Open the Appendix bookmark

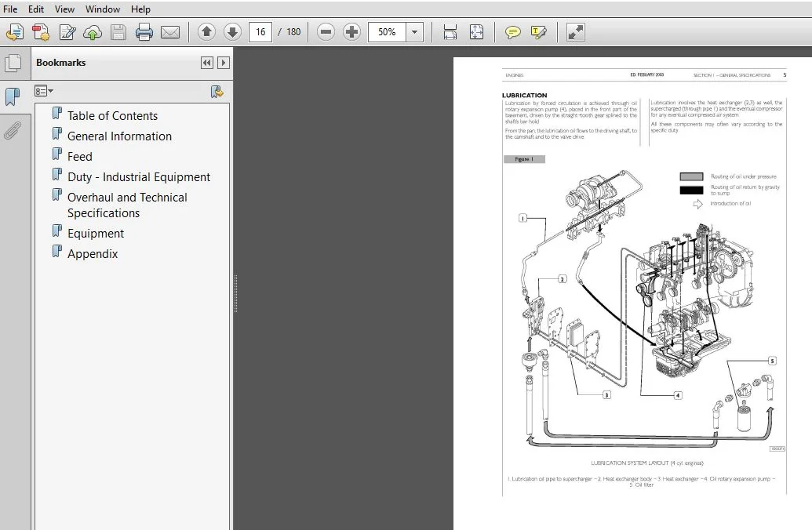click(x=92, y=253)
